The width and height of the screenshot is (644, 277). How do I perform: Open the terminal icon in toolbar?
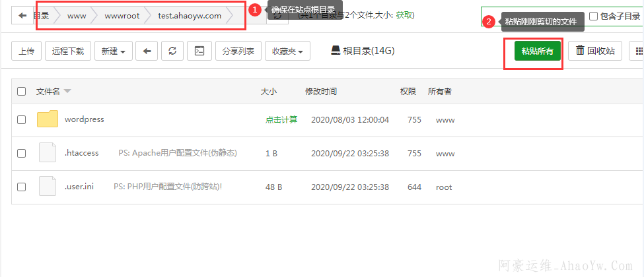coord(199,51)
